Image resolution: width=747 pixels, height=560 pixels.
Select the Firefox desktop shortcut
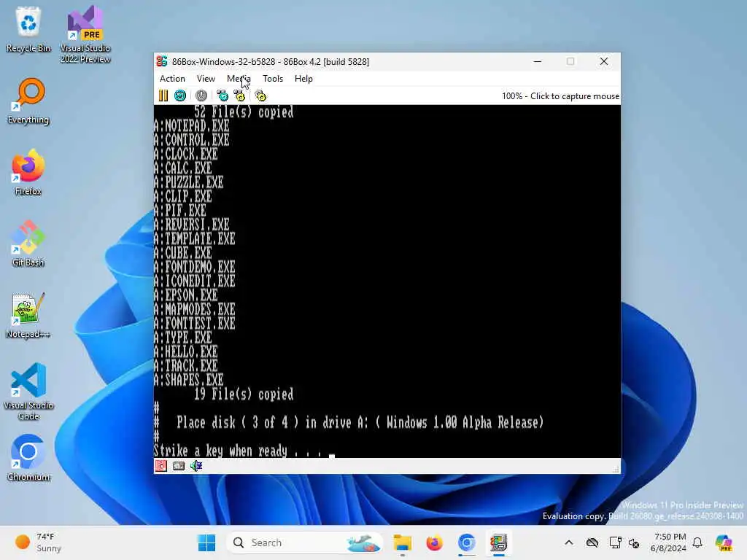28,172
